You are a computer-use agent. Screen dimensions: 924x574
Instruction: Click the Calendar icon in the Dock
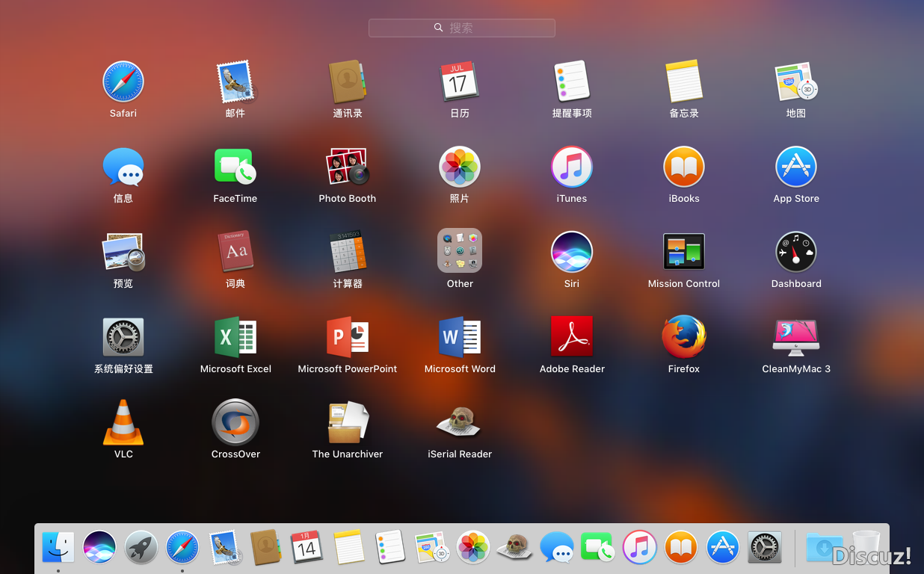tap(307, 548)
